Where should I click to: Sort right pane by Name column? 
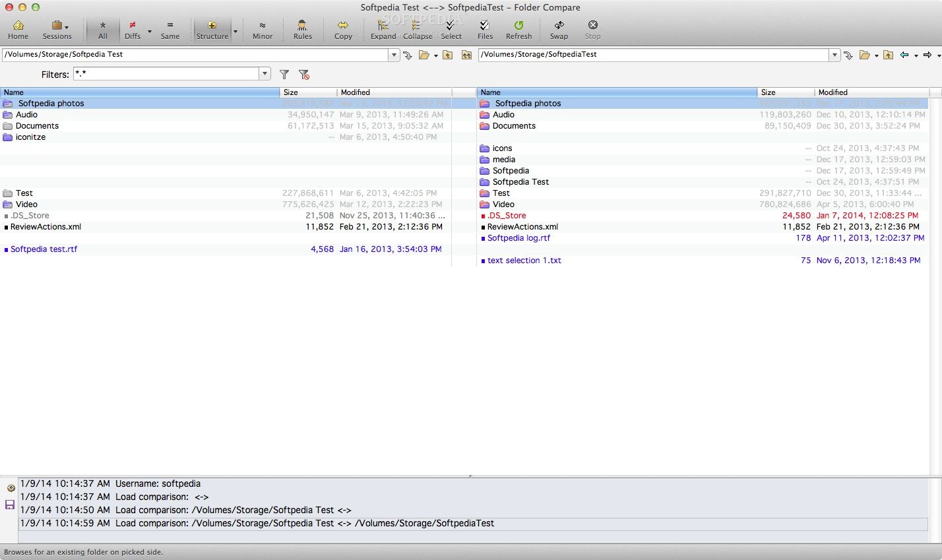point(617,92)
